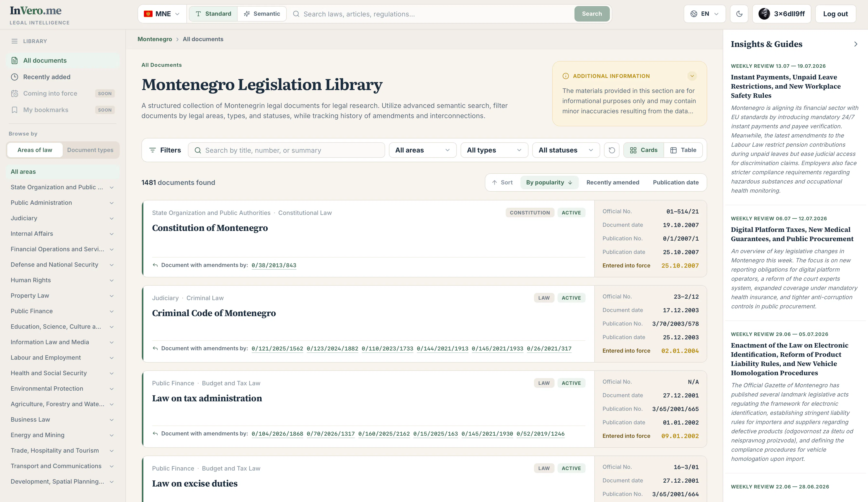Open Law on tax administration document
Image resolution: width=868 pixels, height=502 pixels.
(207, 398)
